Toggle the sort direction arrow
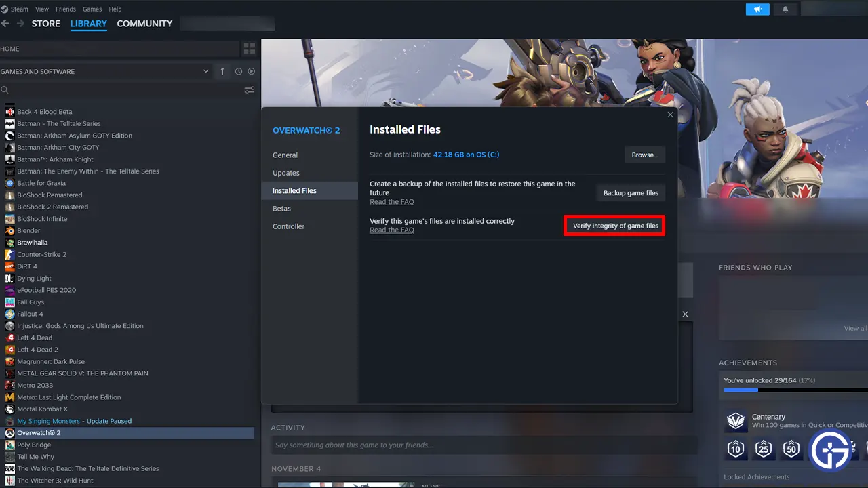The image size is (868, 488). pyautogui.click(x=222, y=71)
